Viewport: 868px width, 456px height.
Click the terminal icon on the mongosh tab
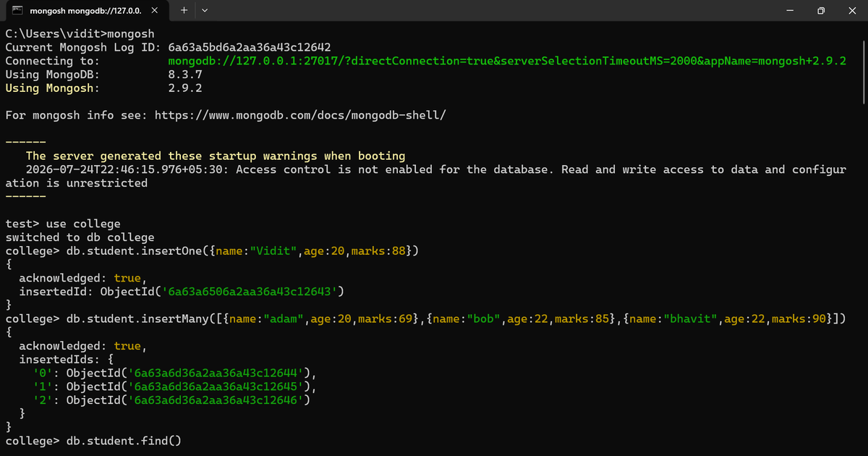click(x=17, y=11)
